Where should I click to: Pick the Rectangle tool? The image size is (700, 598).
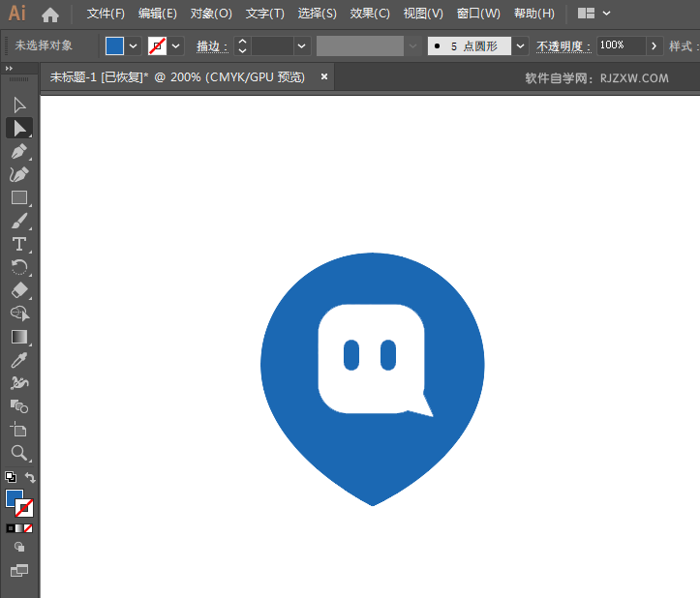pyautogui.click(x=19, y=197)
